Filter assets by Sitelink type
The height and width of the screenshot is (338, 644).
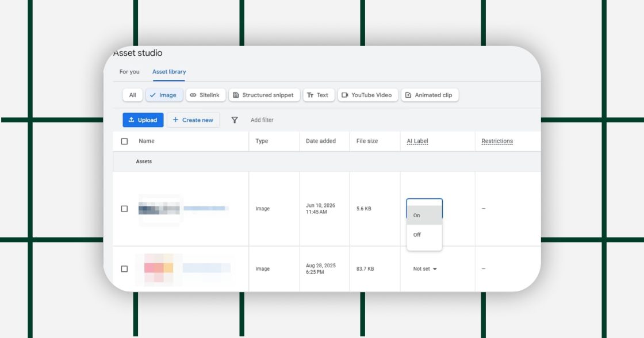coord(205,95)
